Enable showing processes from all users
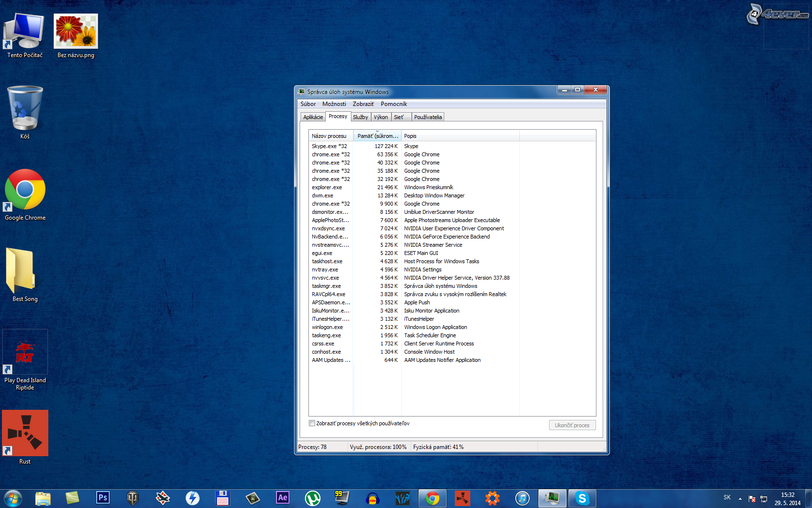 312,423
